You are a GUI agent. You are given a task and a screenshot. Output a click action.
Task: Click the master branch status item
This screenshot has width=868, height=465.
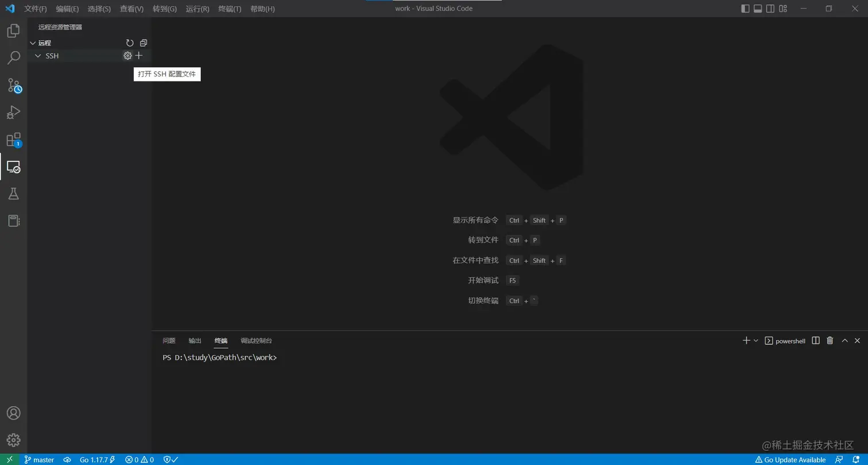(39, 460)
